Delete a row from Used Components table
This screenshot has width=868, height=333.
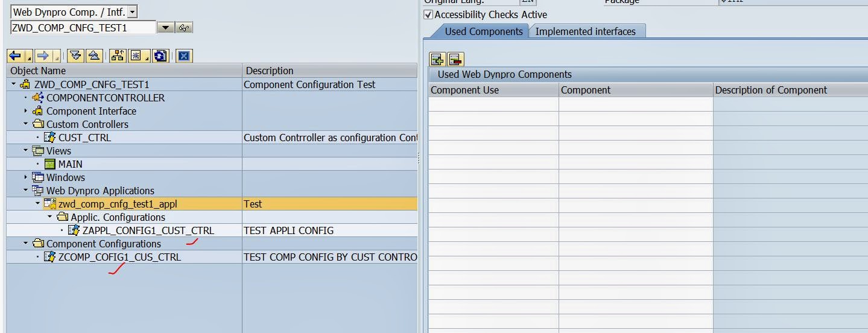(x=455, y=59)
